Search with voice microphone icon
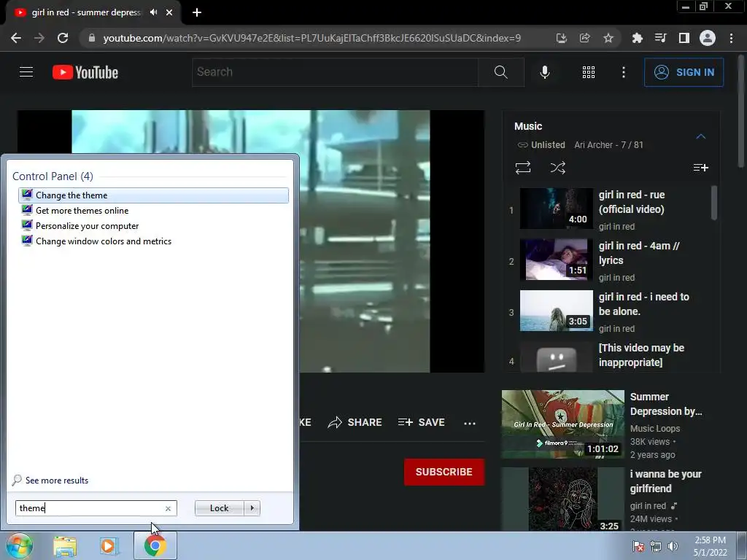The image size is (747, 560). pyautogui.click(x=544, y=72)
